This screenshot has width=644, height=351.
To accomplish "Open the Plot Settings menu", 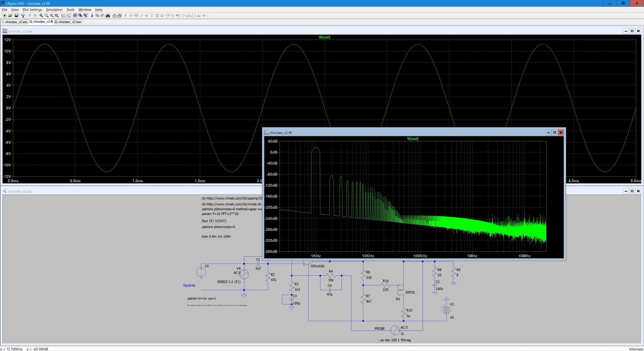I will click(x=32, y=10).
